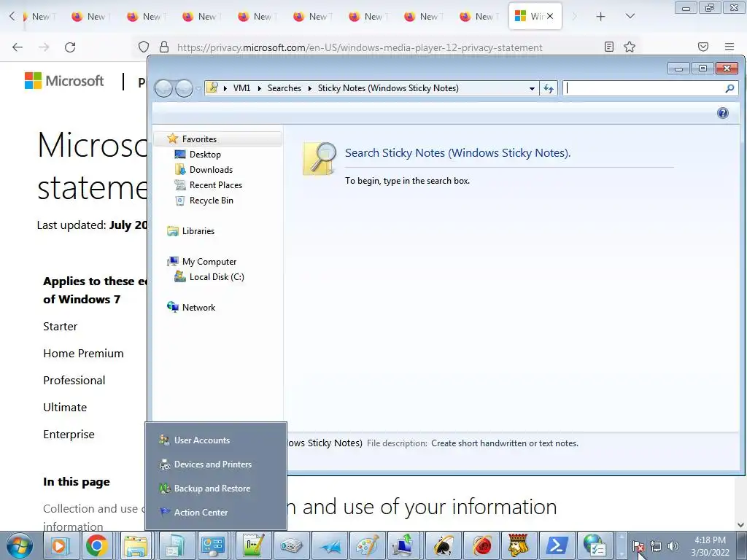
Task: Open the king card game taskbar icon
Action: click(519, 545)
